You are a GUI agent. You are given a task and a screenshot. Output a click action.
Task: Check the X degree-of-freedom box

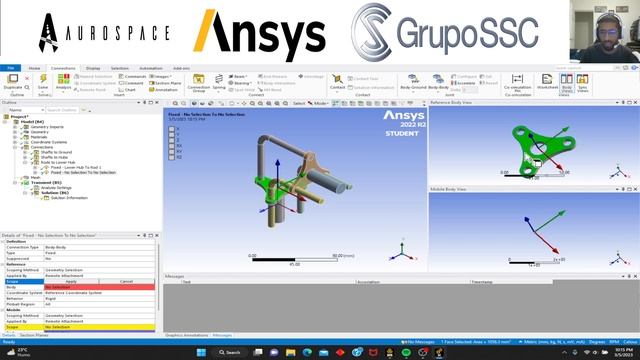[171, 129]
